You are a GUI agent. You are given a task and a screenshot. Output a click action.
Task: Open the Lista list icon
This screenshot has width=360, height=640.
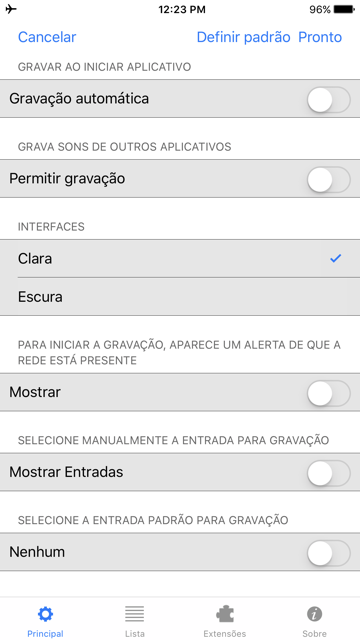pos(135,613)
